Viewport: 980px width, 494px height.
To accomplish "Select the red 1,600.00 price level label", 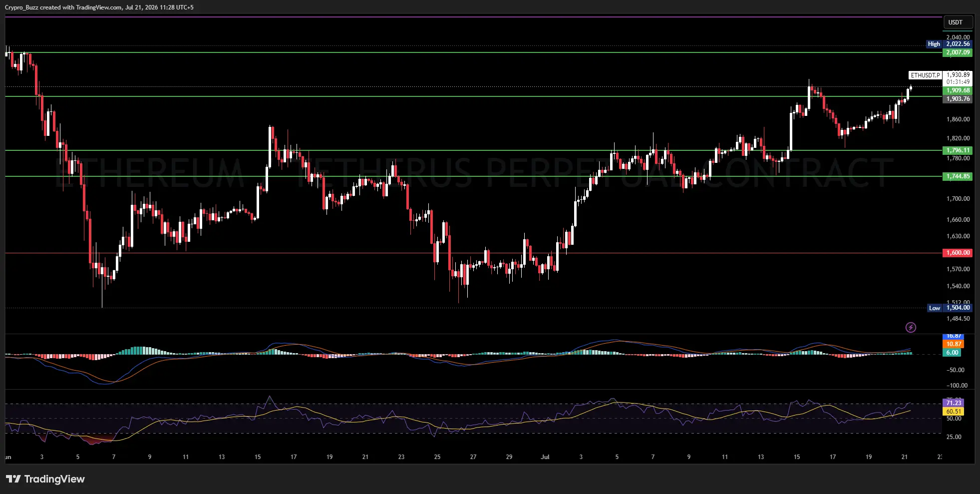I will coord(958,253).
